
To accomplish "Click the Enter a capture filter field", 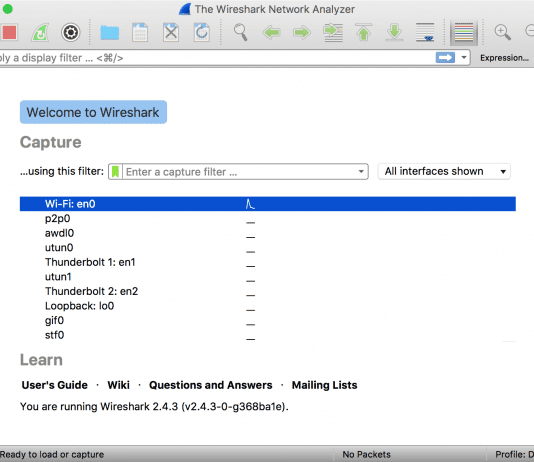I will click(239, 172).
